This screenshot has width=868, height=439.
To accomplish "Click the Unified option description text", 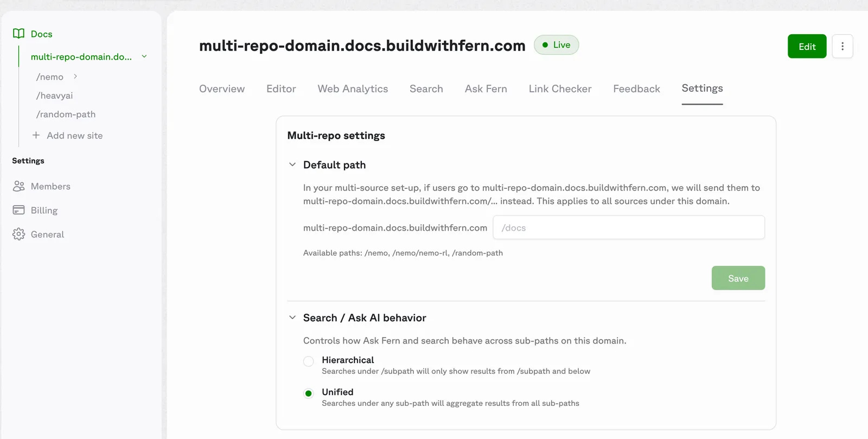I will [x=450, y=403].
